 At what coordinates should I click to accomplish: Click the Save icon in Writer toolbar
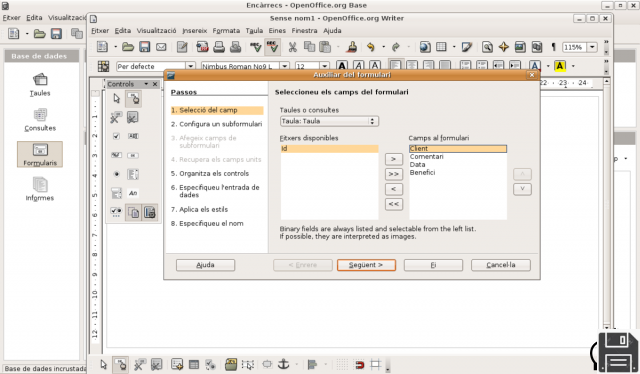[144, 47]
